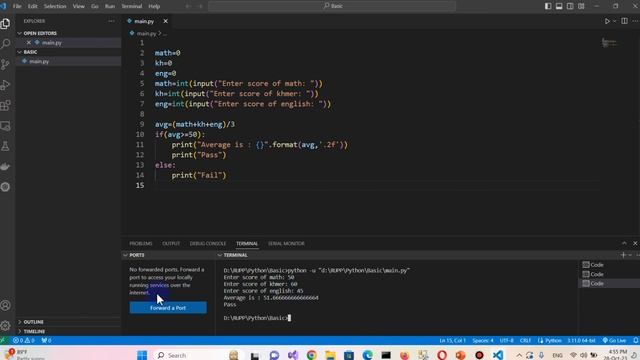Go back with navigation arrow

tap(188, 6)
